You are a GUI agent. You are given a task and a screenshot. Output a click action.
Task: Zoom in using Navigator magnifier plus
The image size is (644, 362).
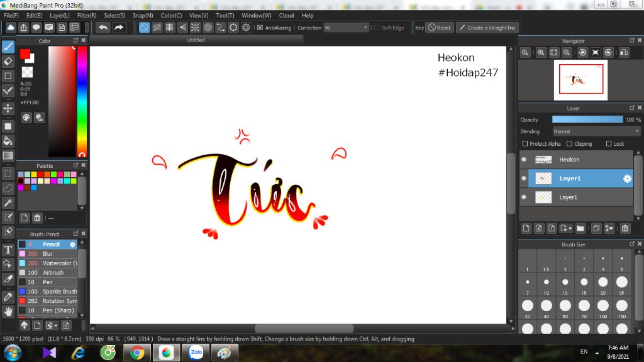(x=541, y=53)
